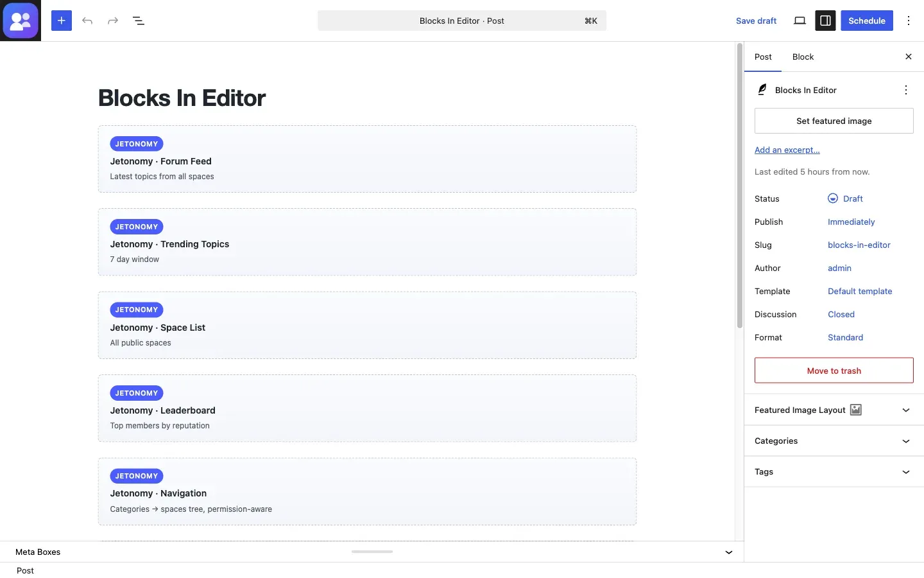
Task: Click the Add an excerpt link
Action: tap(787, 150)
